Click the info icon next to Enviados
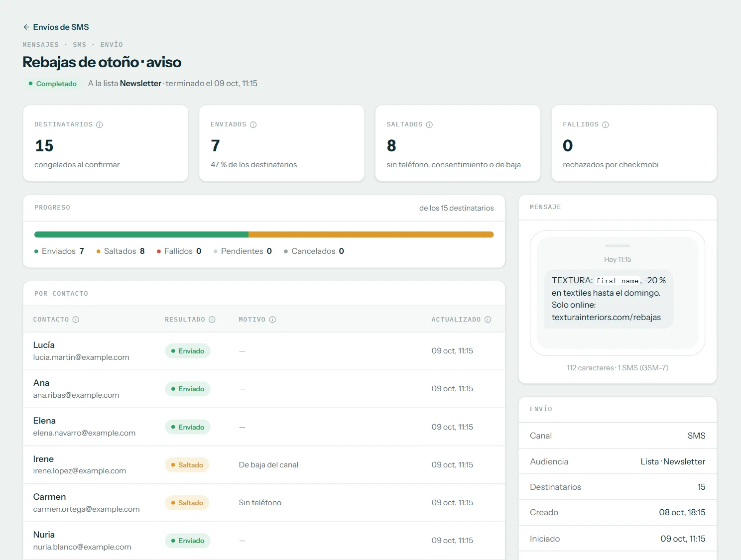741x560 pixels. pos(253,124)
